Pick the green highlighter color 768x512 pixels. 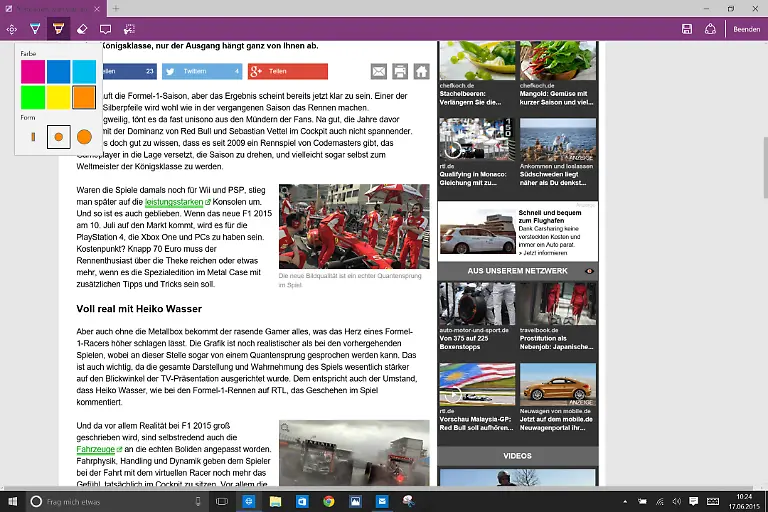[33, 97]
